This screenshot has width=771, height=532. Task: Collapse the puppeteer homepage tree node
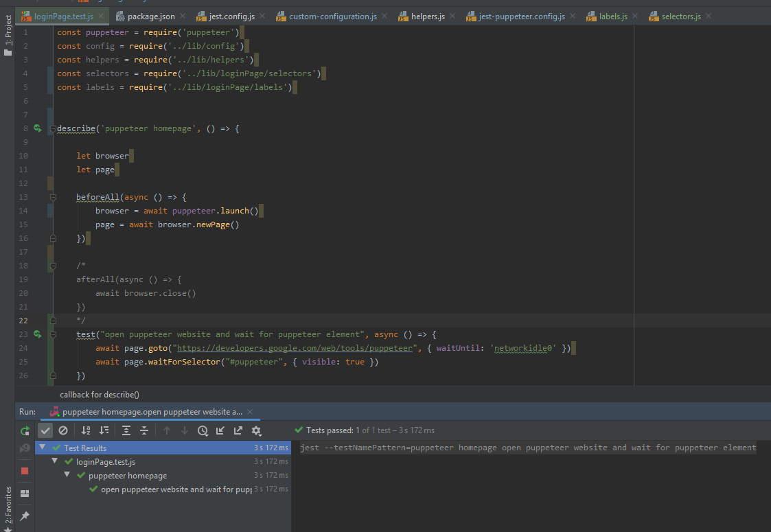[x=67, y=475]
